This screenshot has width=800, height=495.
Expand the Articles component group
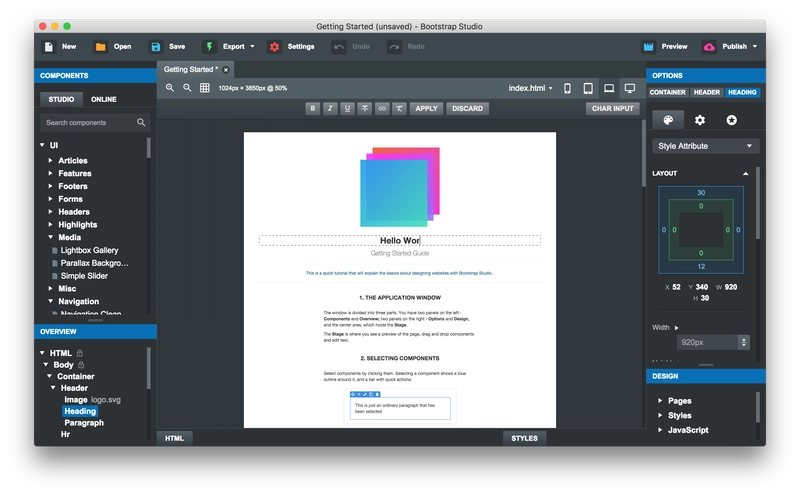[51, 160]
